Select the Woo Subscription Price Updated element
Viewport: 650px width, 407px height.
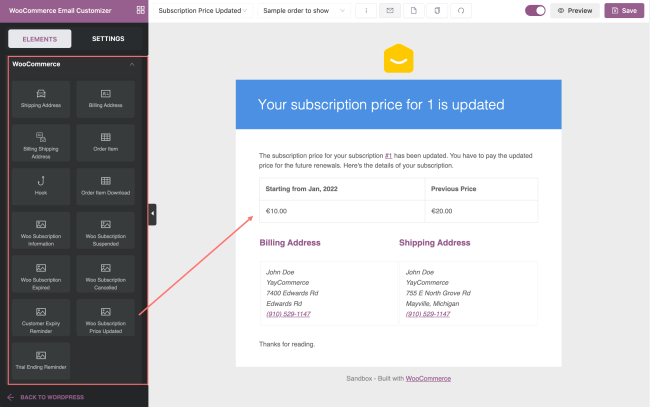[x=106, y=317]
